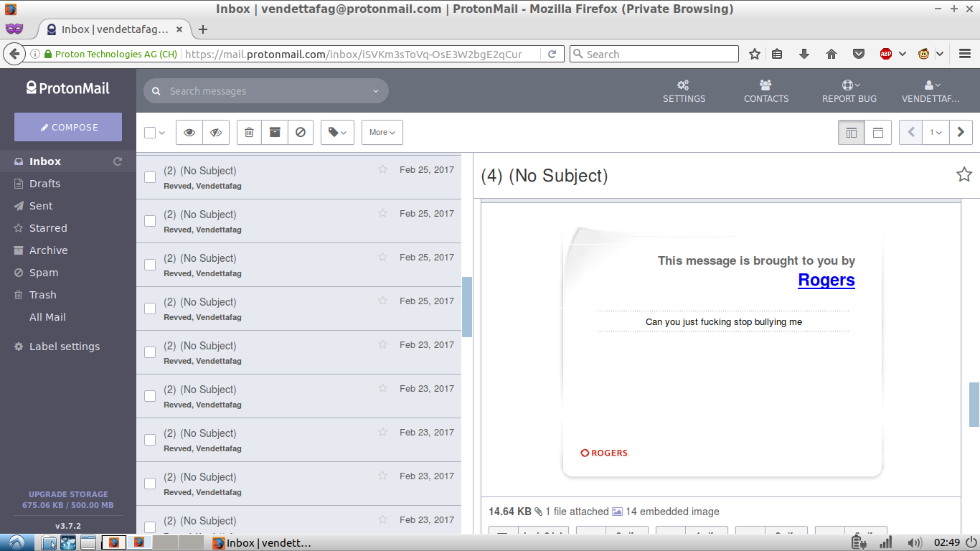Open the page number 1 dropdown

click(936, 132)
